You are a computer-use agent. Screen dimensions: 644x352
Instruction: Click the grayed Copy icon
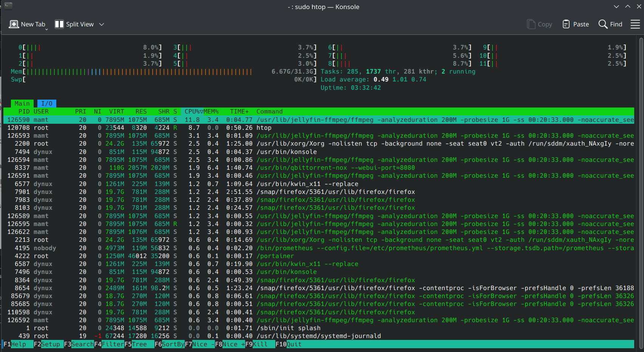(531, 24)
